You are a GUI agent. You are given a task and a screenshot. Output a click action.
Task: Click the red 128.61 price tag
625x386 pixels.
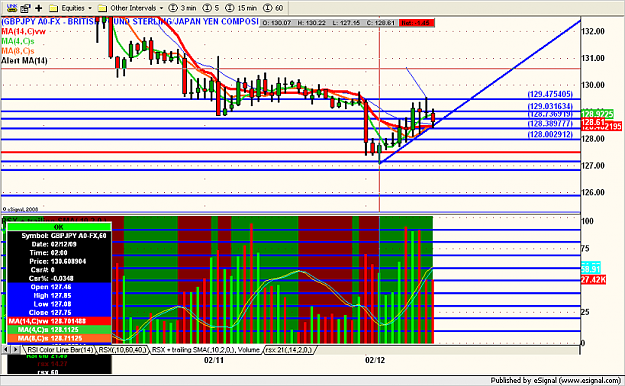[593, 122]
